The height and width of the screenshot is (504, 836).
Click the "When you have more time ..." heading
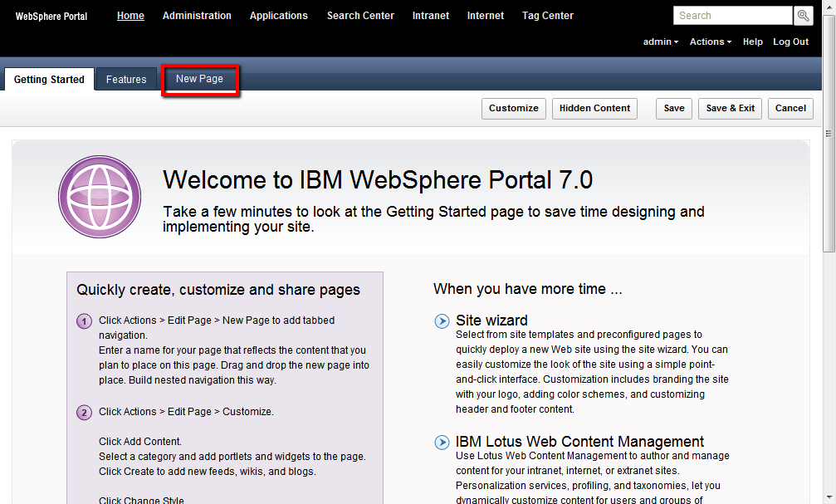(528, 289)
